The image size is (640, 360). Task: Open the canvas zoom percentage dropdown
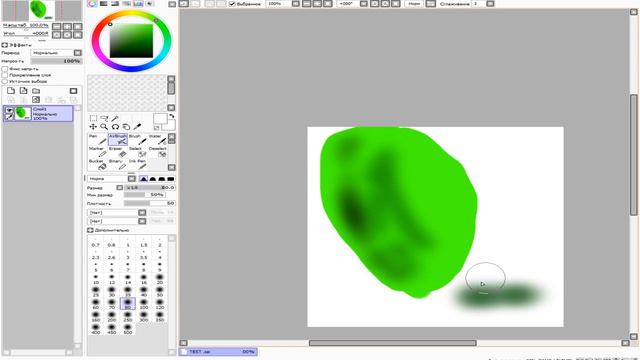[x=296, y=4]
